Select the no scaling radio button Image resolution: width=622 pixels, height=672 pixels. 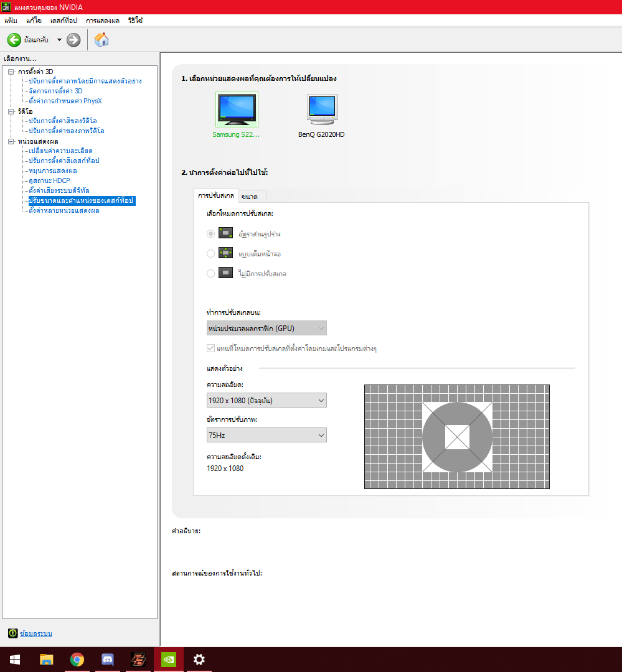[211, 273]
